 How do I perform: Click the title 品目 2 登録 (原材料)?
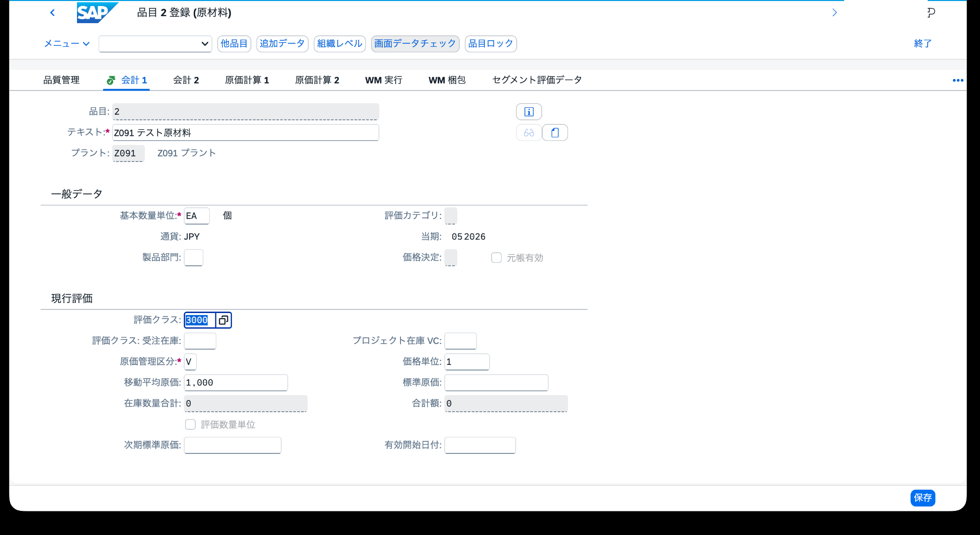(184, 13)
